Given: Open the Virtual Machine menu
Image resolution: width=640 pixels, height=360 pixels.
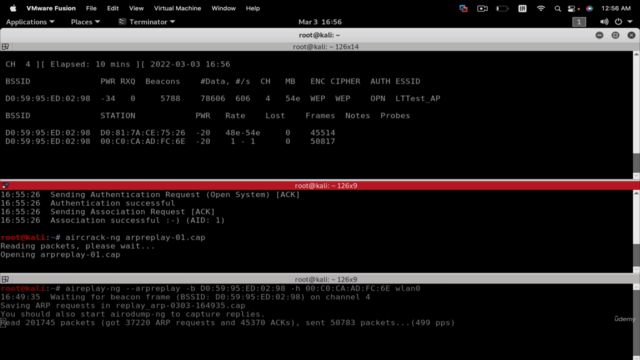Looking at the screenshot, I should tap(178, 8).
